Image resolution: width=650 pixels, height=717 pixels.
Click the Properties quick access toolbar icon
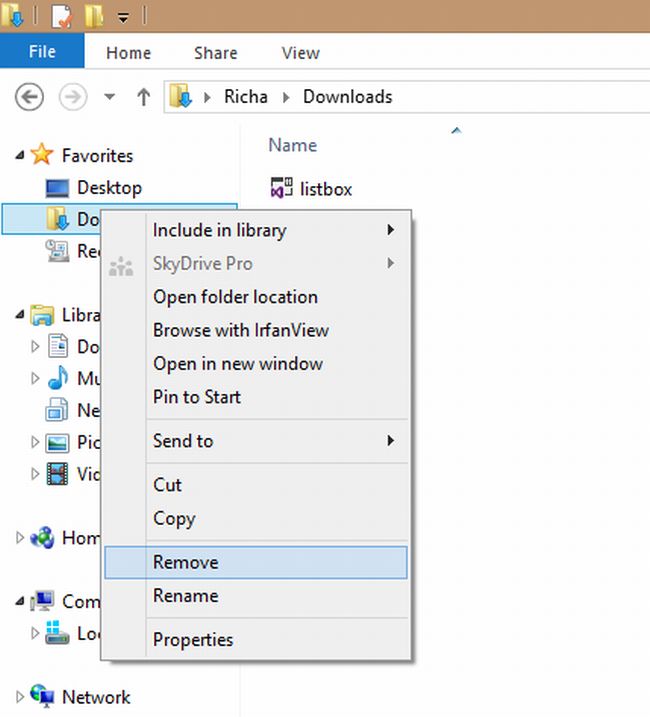coord(61,16)
